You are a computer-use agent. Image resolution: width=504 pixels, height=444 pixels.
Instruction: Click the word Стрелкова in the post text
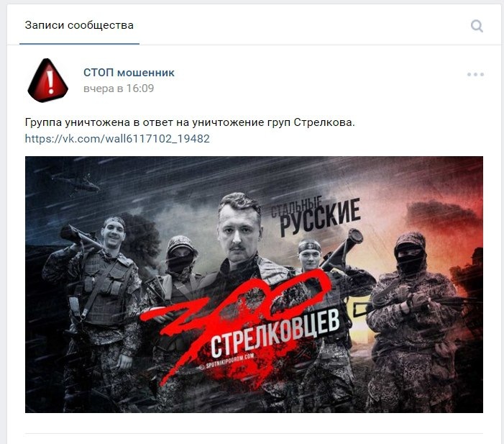(324, 122)
